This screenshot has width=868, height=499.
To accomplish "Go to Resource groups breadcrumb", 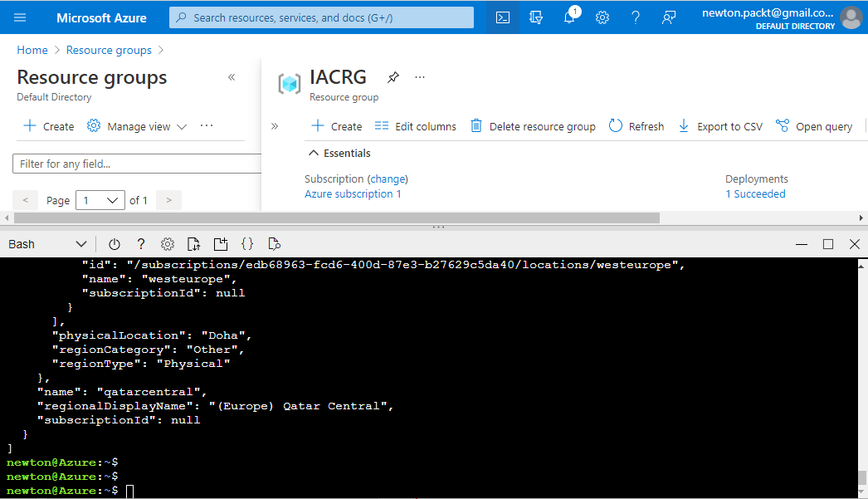I will click(x=109, y=50).
